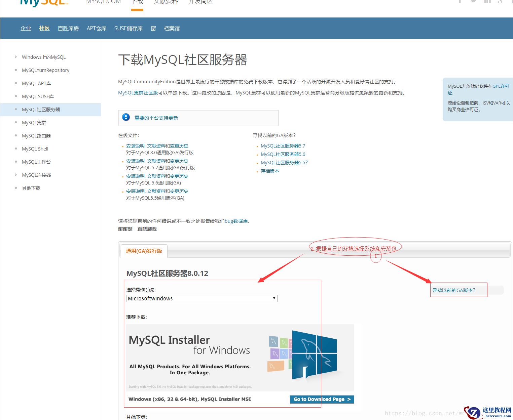Expand the MySQL连接器 sidebar chevron
The width and height of the screenshot is (513, 420).
pos(16,175)
